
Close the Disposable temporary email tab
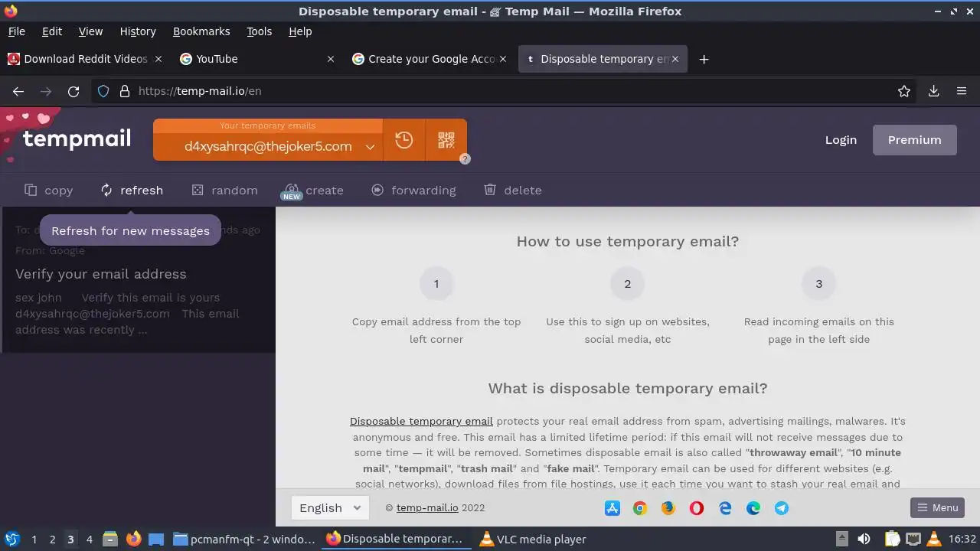(x=675, y=59)
